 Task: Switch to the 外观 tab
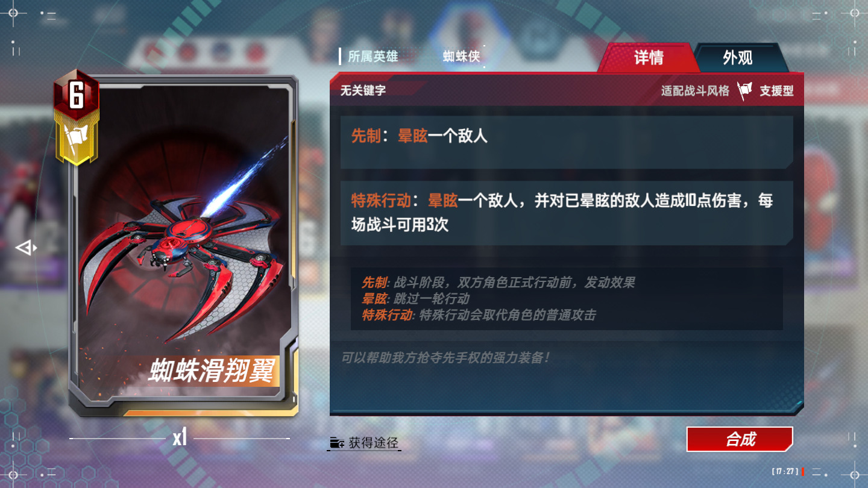[x=738, y=58]
